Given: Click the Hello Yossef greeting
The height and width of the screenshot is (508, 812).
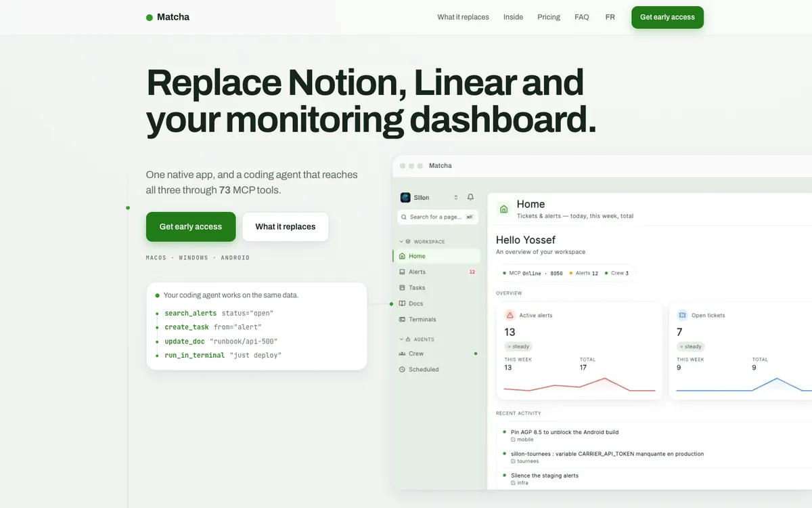Looking at the screenshot, I should click(x=526, y=240).
